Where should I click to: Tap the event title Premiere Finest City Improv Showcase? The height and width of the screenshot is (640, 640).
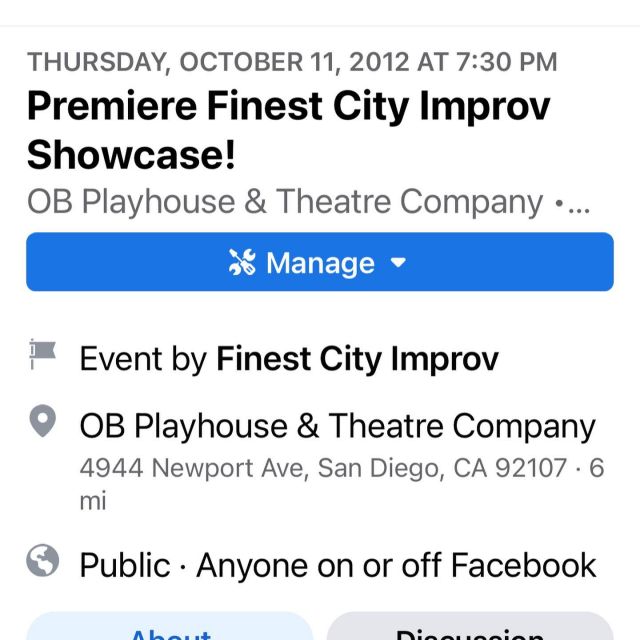(289, 131)
